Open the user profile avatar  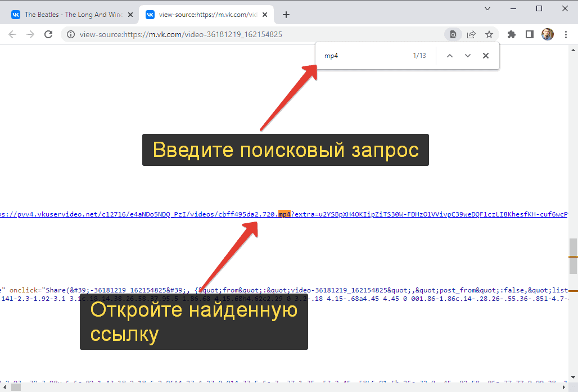click(x=547, y=34)
